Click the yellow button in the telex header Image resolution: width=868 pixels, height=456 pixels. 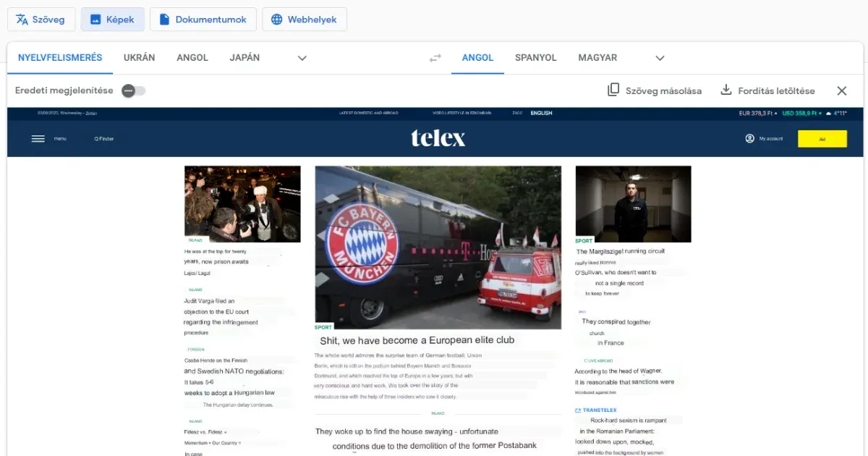click(x=822, y=139)
